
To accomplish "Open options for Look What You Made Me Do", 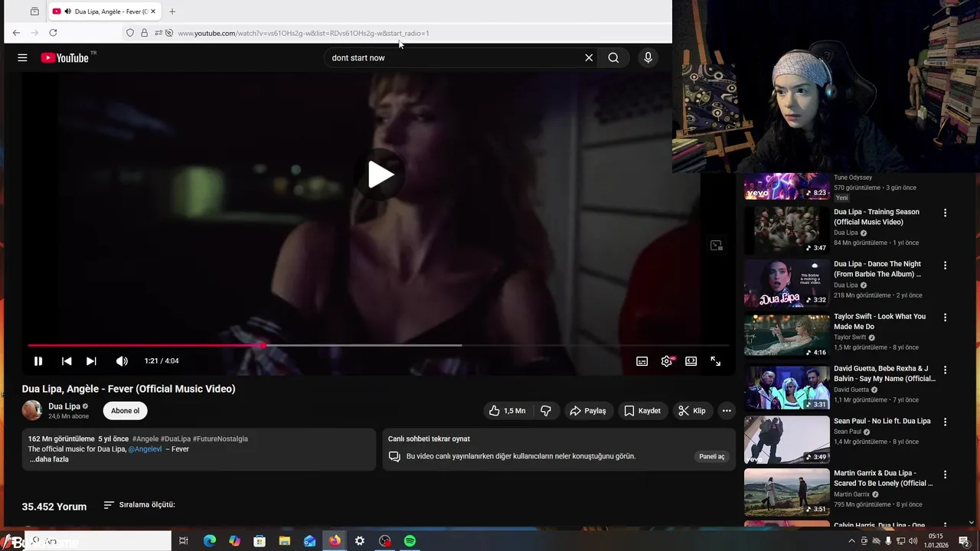I will [x=945, y=318].
